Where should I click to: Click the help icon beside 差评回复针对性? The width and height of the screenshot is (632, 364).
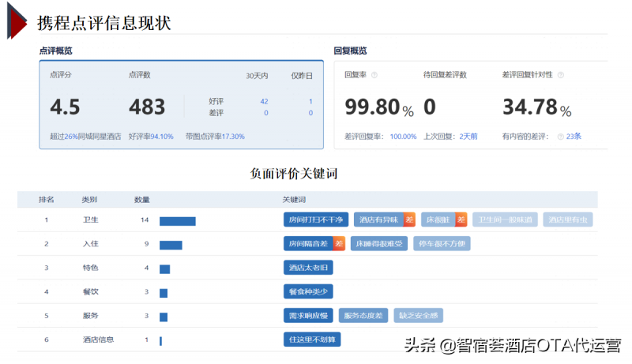pyautogui.click(x=561, y=75)
